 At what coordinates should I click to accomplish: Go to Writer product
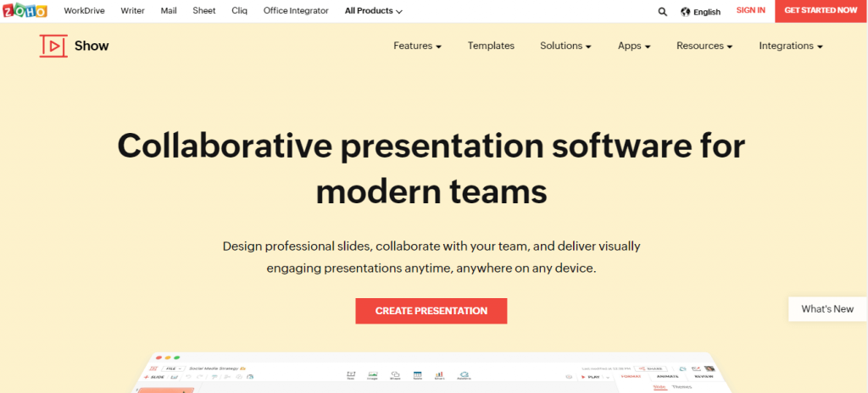click(x=132, y=10)
